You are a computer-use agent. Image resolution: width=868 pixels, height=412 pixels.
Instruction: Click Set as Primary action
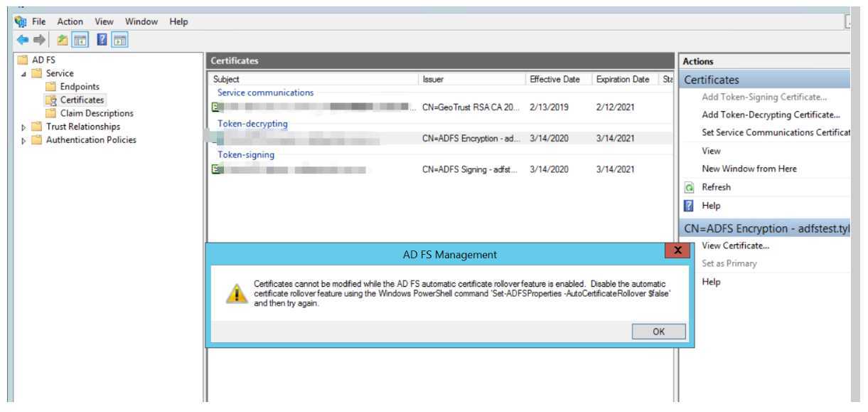point(729,263)
